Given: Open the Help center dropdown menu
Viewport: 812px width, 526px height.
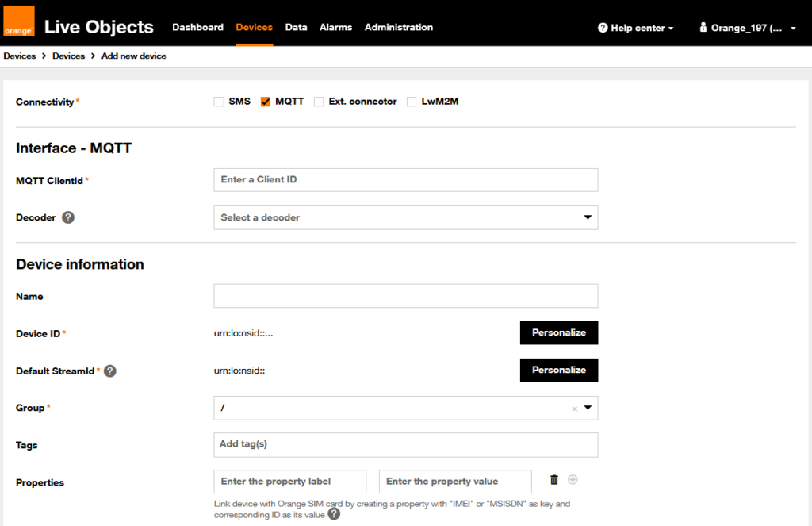Looking at the screenshot, I should [636, 28].
